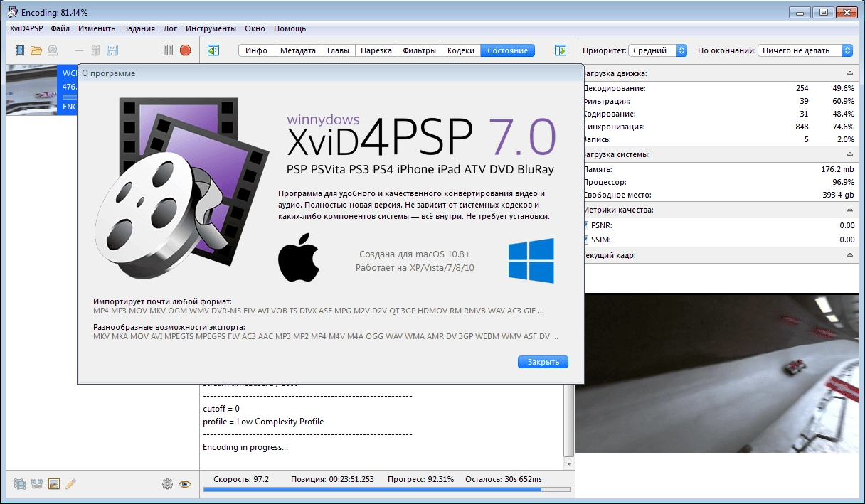Image resolution: width=865 pixels, height=504 pixels.
Task: Open the Файл menu
Action: 60,28
